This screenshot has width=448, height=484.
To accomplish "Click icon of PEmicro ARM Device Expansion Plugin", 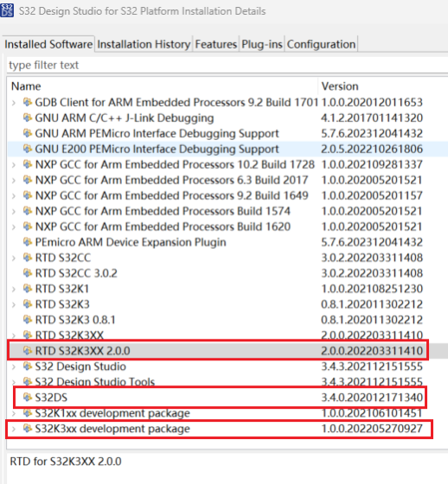I will coord(28,242).
